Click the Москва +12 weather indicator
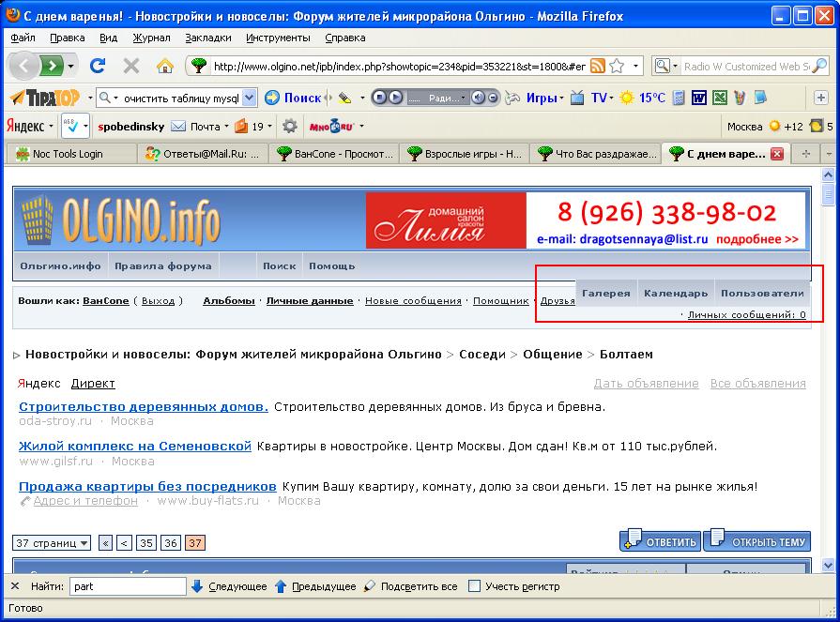This screenshot has height=622, width=840. click(765, 127)
